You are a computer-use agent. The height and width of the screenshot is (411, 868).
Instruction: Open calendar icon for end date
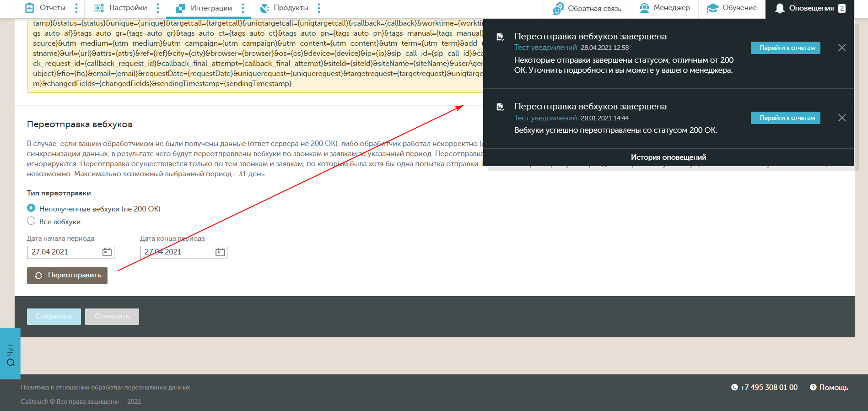(x=220, y=252)
